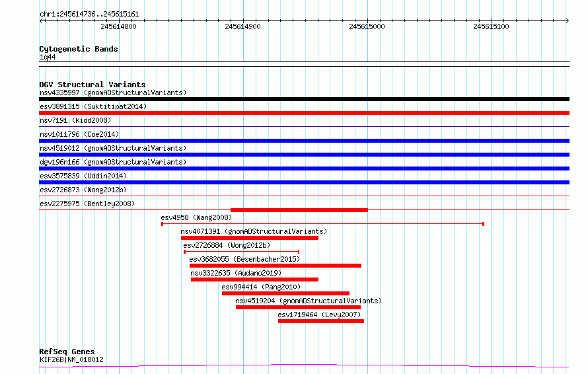
Task: Click the red nsv4071391 variant bar
Action: click(249, 238)
